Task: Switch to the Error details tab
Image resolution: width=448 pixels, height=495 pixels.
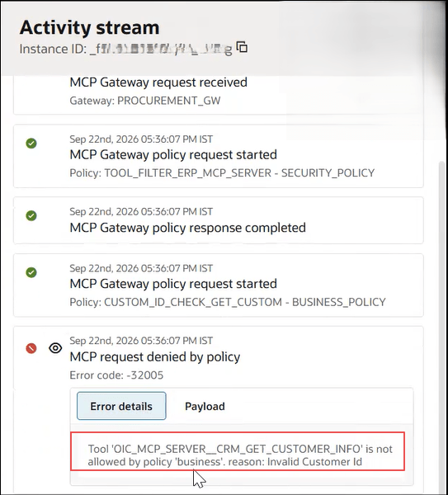Action: pos(121,406)
